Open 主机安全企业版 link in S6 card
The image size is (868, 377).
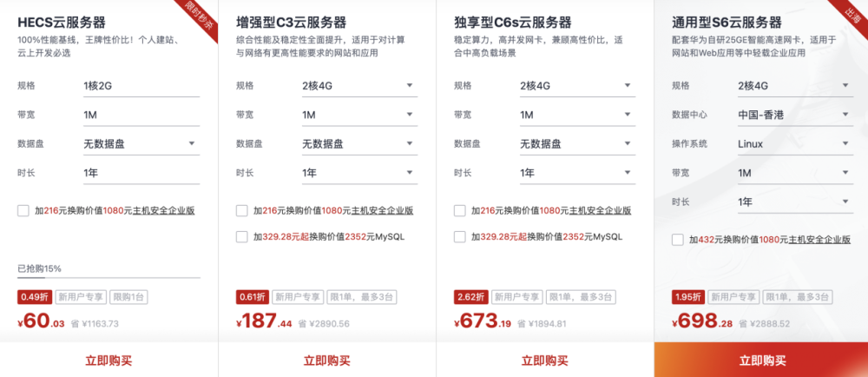tap(819, 240)
